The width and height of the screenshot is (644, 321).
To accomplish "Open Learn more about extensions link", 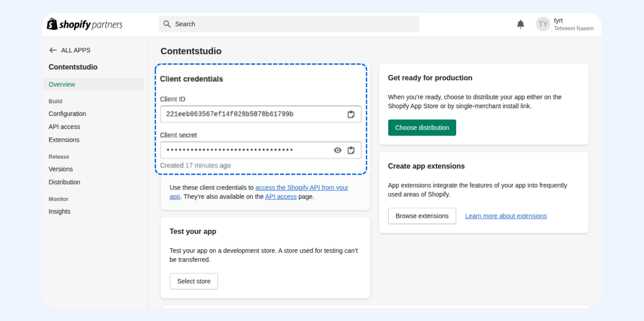I will click(x=506, y=216).
